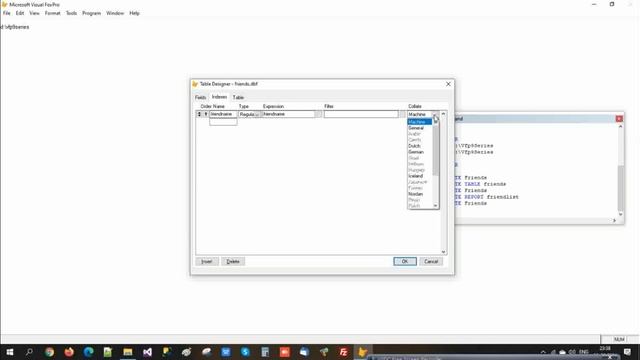The height and width of the screenshot is (360, 640).
Task: Switch to the Fields tab
Action: click(x=200, y=98)
